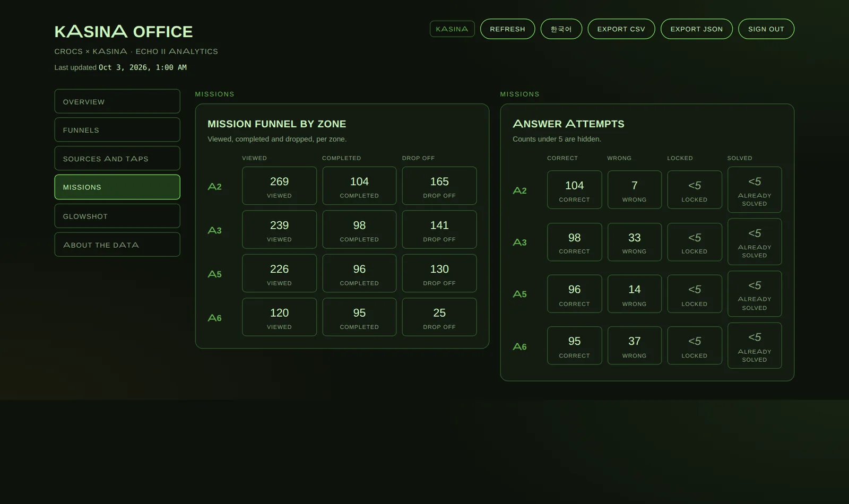Viewport: 849px width, 504px height.
Task: Click the Refresh button
Action: (x=507, y=29)
